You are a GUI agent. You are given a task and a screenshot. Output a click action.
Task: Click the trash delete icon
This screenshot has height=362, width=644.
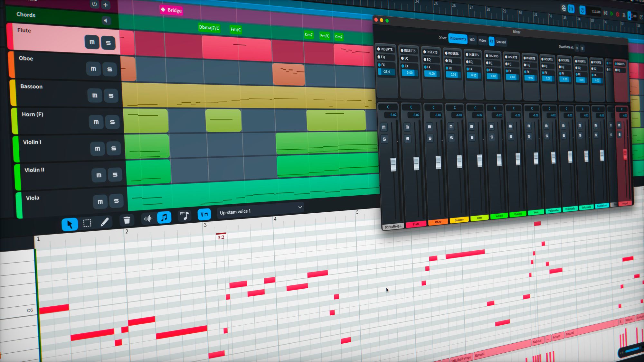click(127, 220)
